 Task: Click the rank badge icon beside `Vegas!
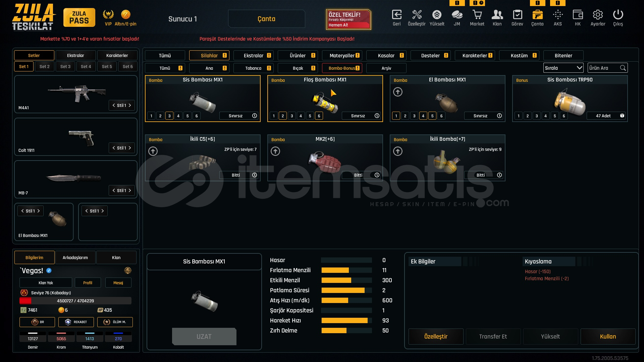point(128,270)
